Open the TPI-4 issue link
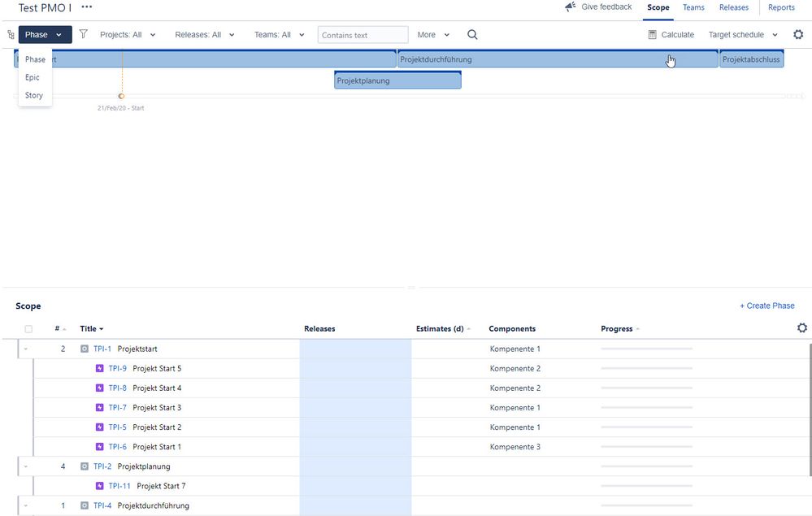Image resolution: width=812 pixels, height=516 pixels. tap(102, 505)
